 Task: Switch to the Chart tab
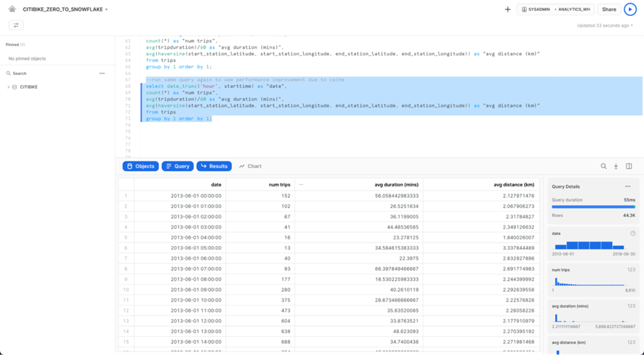click(x=250, y=167)
